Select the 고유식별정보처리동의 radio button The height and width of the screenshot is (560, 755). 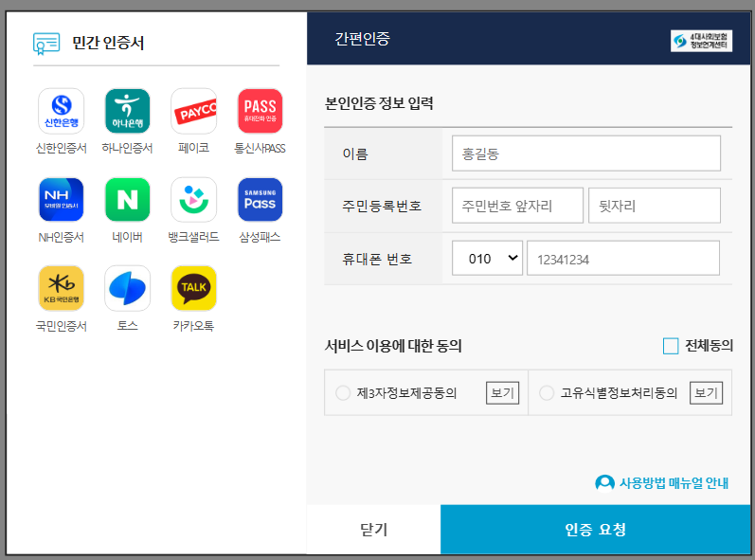tap(547, 393)
